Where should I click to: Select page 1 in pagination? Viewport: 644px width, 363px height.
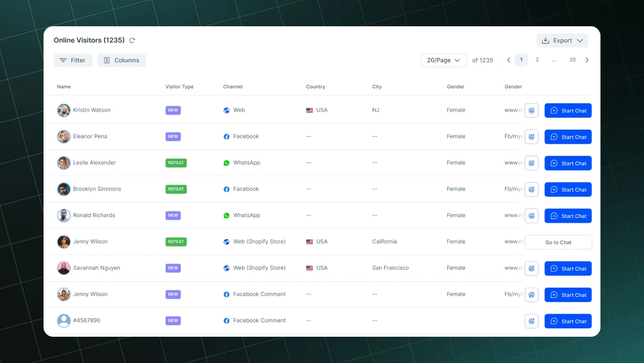tap(521, 60)
